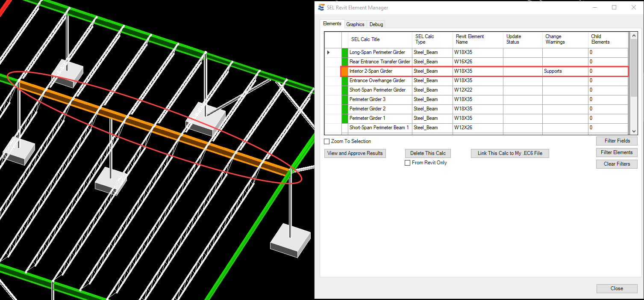Click View and Approve Results button
Image resolution: width=644 pixels, height=300 pixels.
point(355,153)
